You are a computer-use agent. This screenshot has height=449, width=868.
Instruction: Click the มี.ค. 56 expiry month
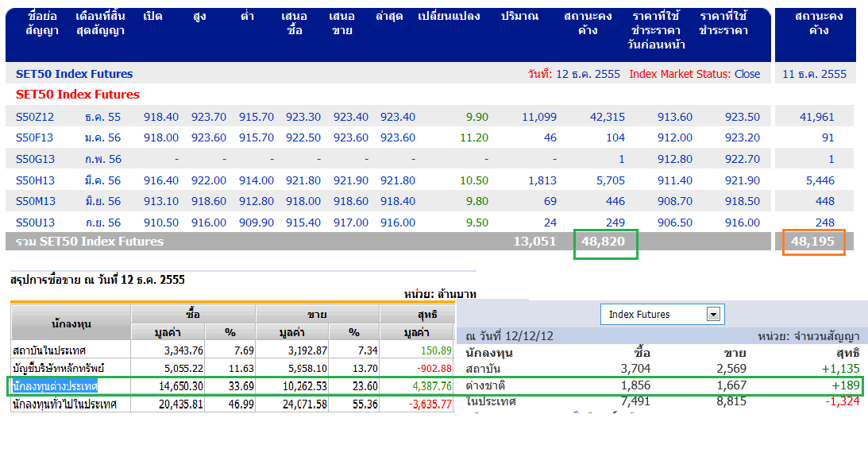[x=102, y=180]
